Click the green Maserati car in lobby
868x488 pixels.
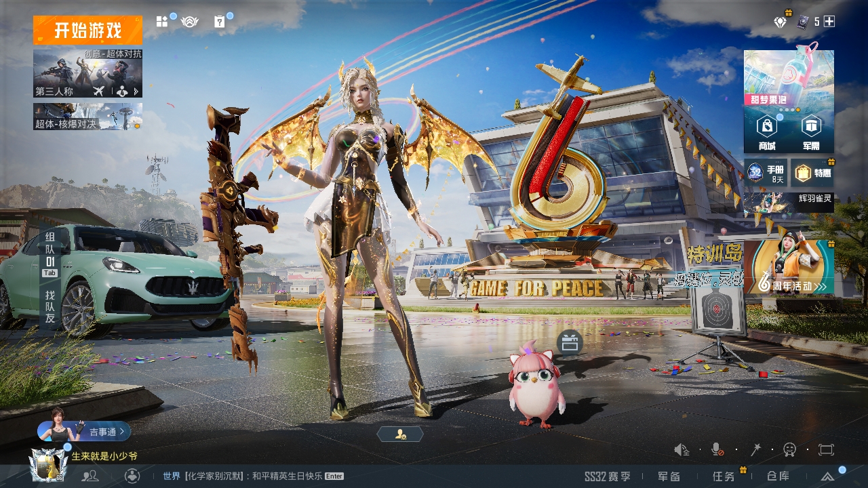tap(115, 278)
